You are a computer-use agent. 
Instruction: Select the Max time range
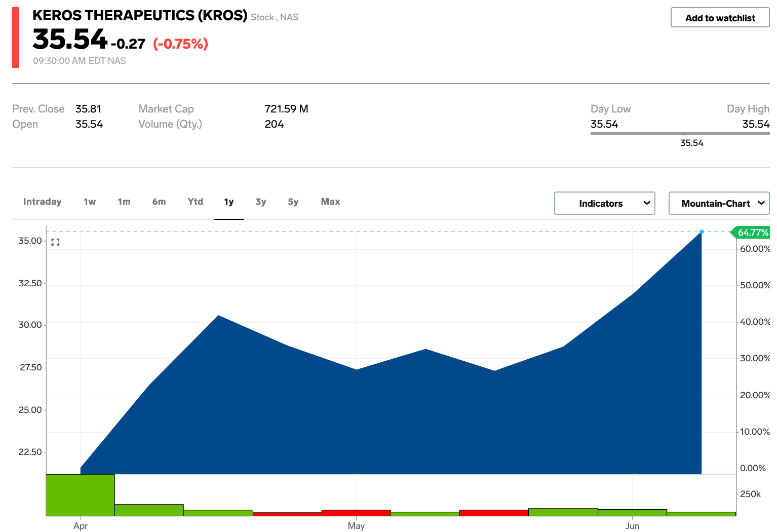(330, 202)
